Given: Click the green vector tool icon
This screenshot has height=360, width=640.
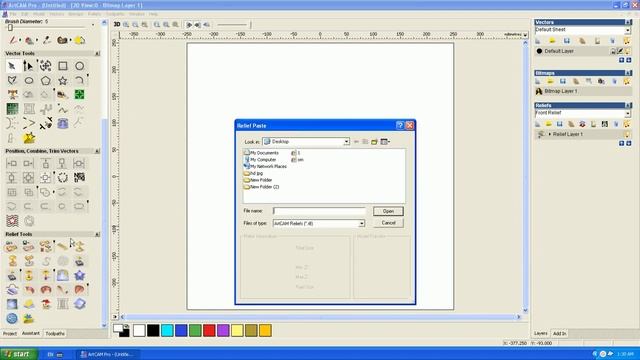Looking at the screenshot, I should point(80,95).
